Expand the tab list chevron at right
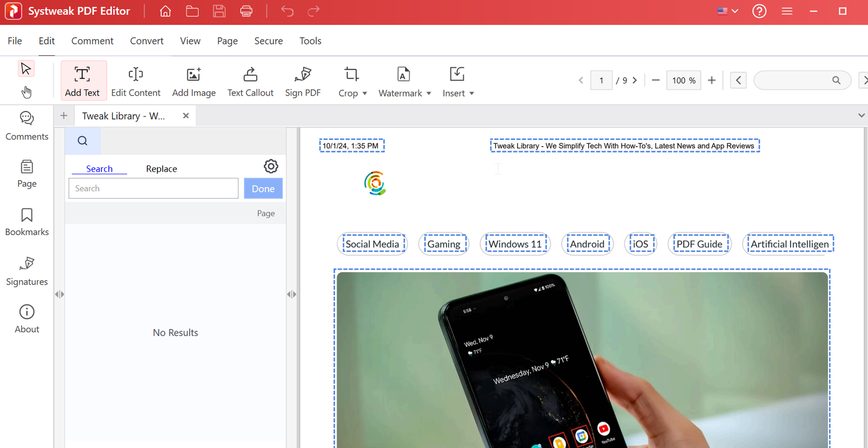The height and width of the screenshot is (448, 868). (x=861, y=115)
